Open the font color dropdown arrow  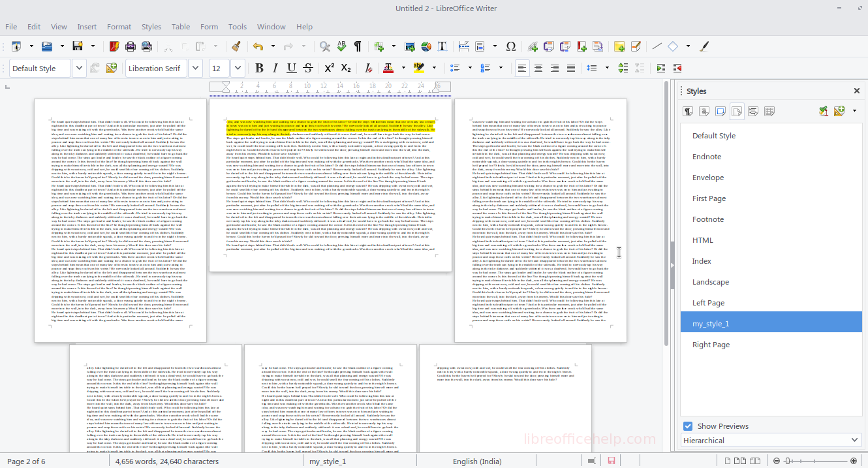pyautogui.click(x=403, y=68)
